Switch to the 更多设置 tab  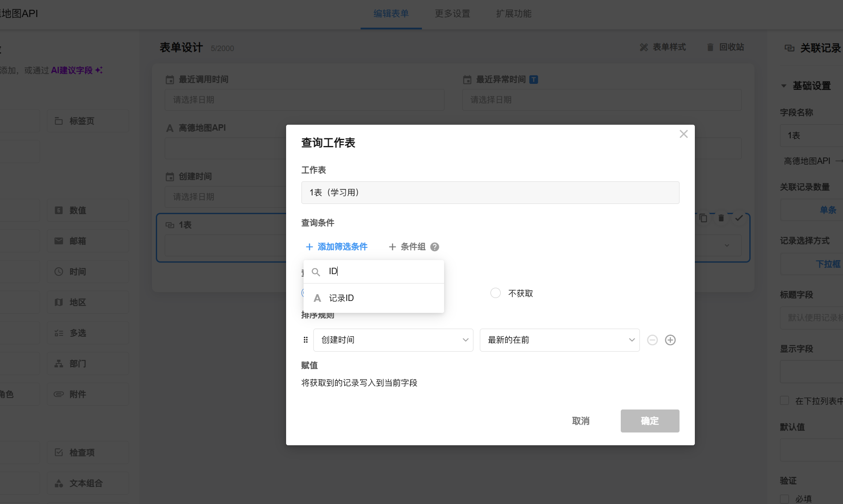[452, 14]
